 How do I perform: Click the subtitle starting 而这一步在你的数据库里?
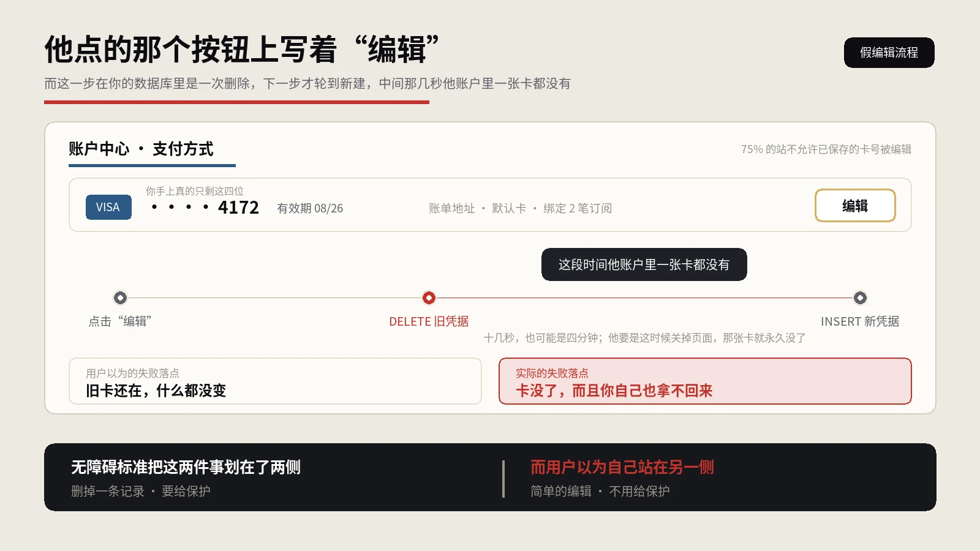coord(307,83)
